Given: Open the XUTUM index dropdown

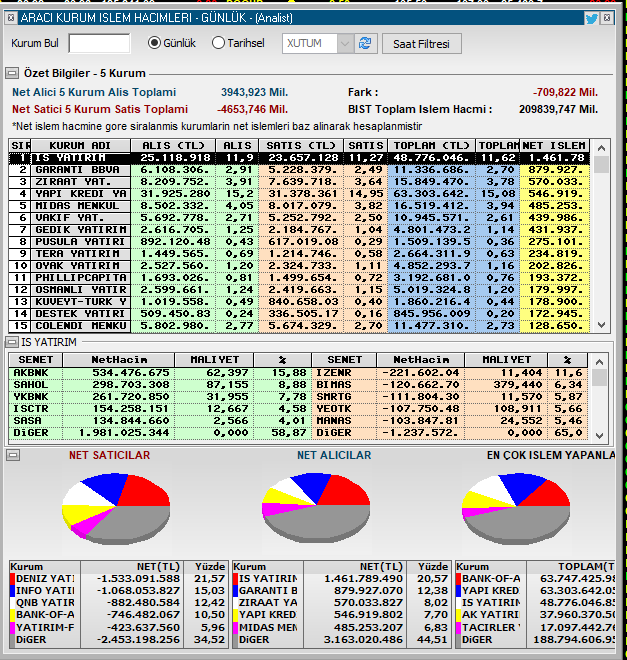Looking at the screenshot, I should tap(345, 43).
